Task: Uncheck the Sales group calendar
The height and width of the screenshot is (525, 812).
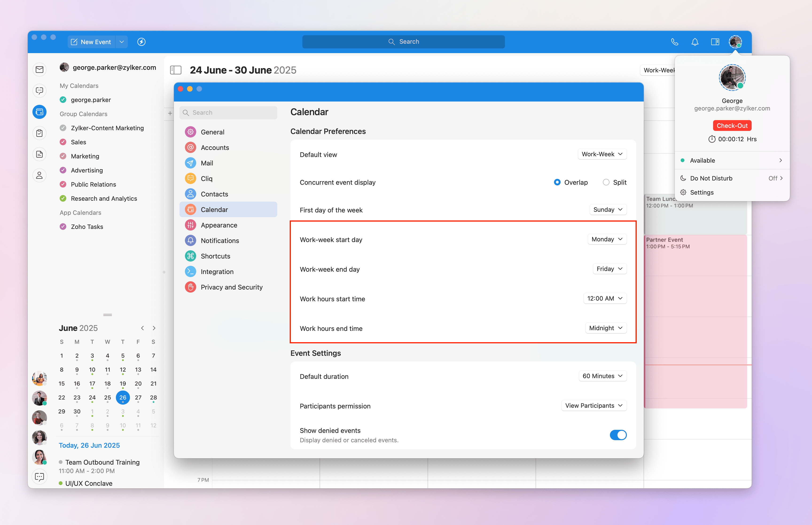Action: (63, 142)
